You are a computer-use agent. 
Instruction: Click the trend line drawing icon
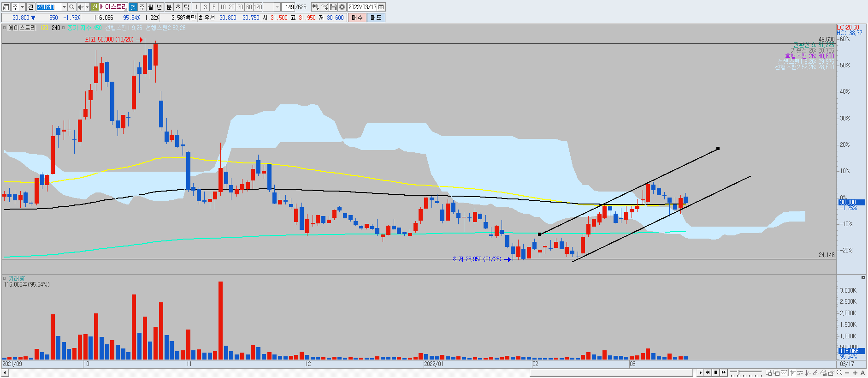click(x=815, y=372)
